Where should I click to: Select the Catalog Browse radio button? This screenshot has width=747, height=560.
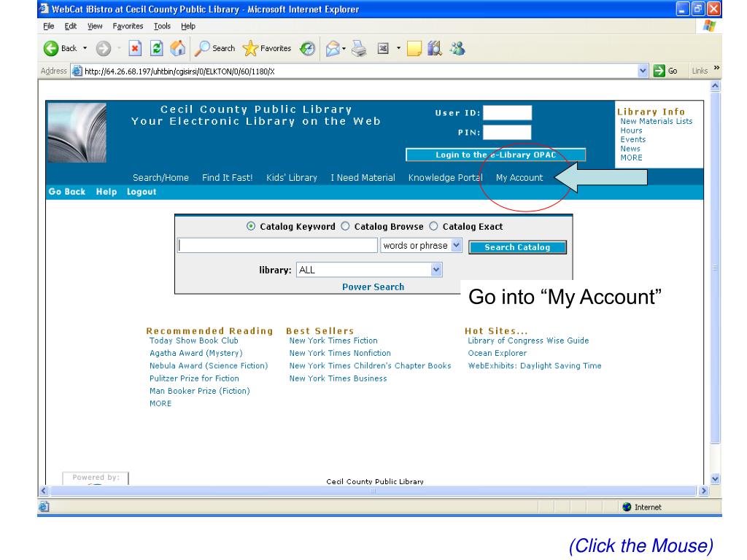click(345, 226)
